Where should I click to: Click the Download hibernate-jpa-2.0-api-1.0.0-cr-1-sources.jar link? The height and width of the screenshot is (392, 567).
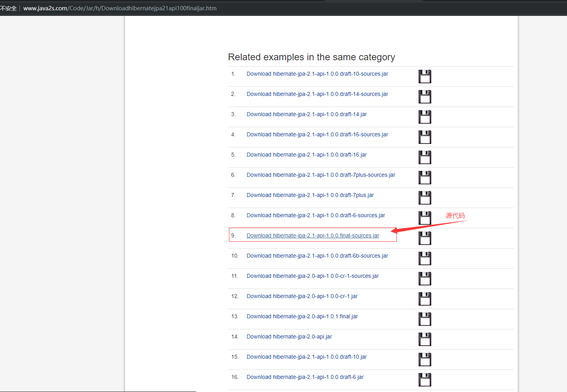click(x=313, y=276)
